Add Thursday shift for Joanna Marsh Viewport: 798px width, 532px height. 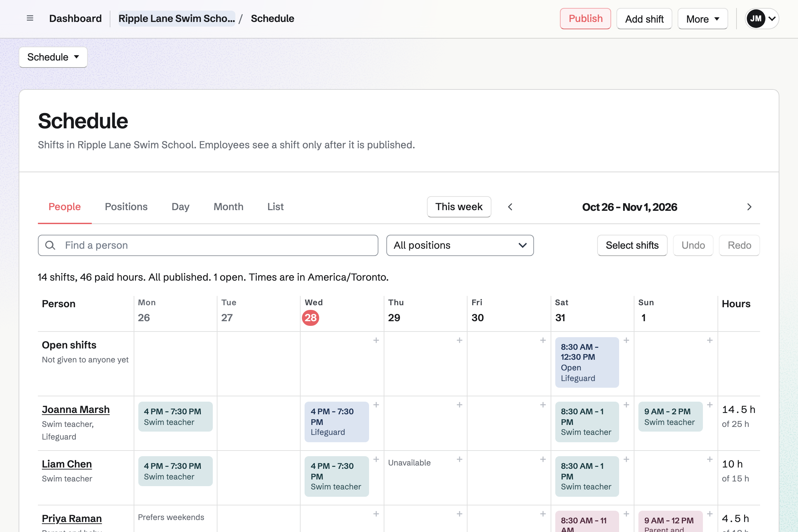460,405
